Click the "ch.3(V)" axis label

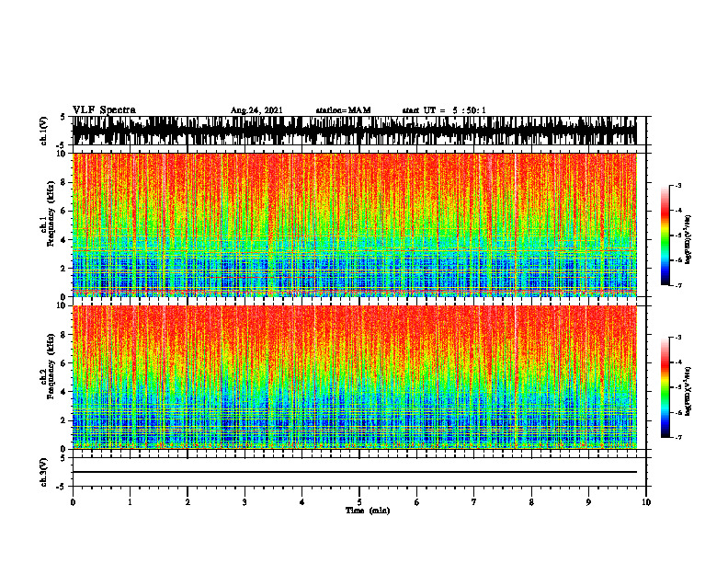44,473
